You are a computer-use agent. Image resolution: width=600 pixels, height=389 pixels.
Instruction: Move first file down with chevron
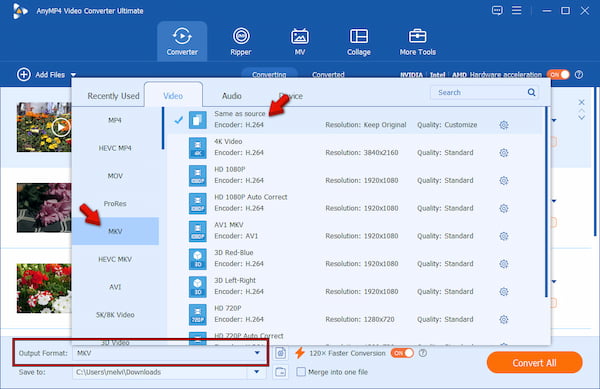click(x=581, y=117)
